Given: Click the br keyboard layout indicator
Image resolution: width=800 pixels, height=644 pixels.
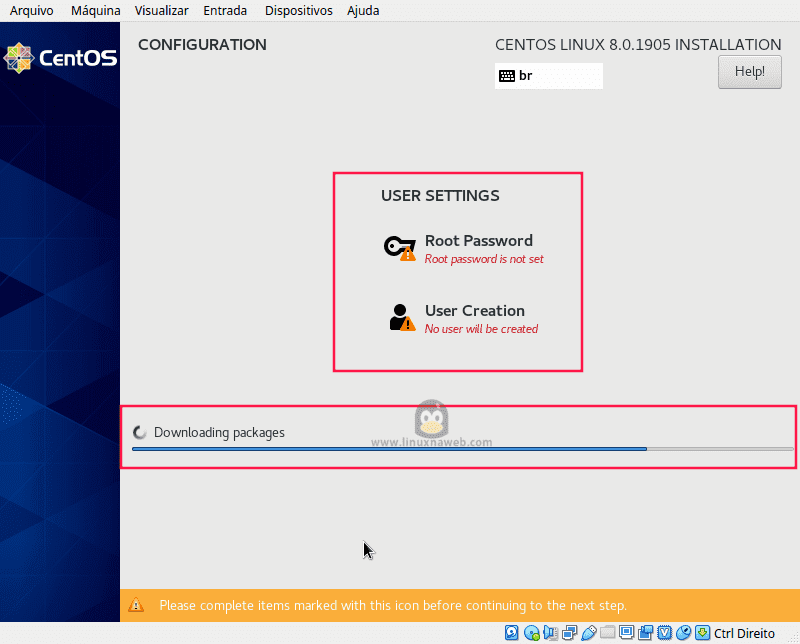Looking at the screenshot, I should (548, 76).
